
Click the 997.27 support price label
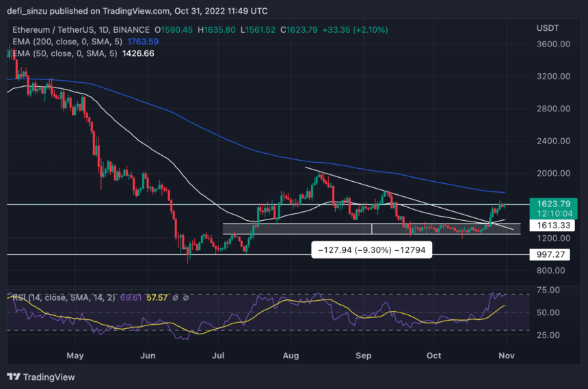click(550, 254)
